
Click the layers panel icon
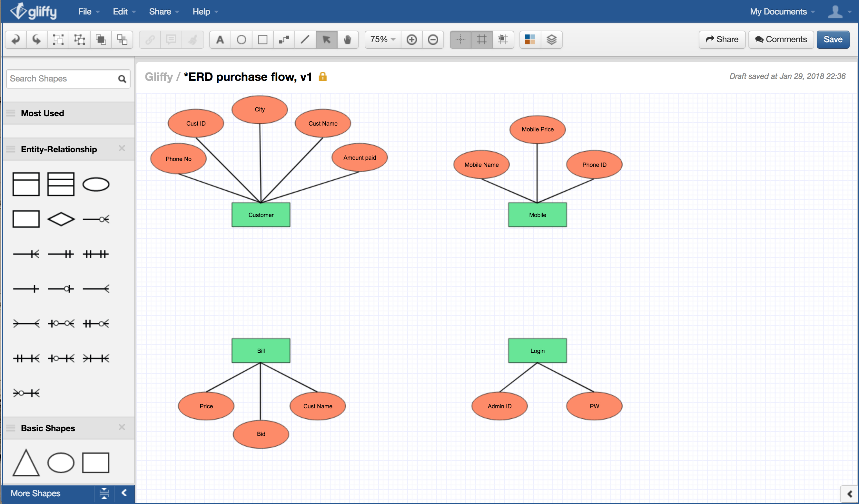pos(551,40)
